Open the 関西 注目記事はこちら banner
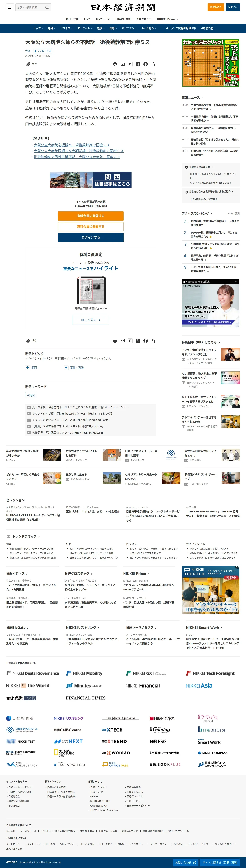The image size is (246, 868). [x=91, y=180]
